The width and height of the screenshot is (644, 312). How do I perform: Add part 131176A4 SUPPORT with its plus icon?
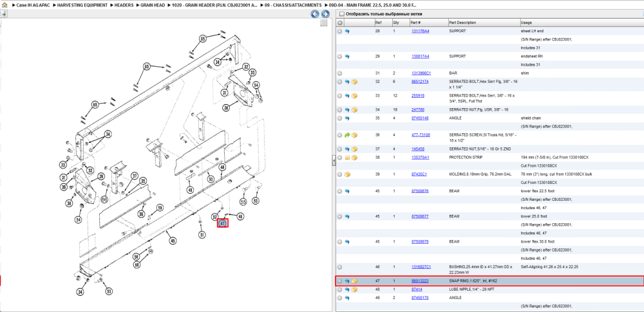pyautogui.click(x=339, y=31)
